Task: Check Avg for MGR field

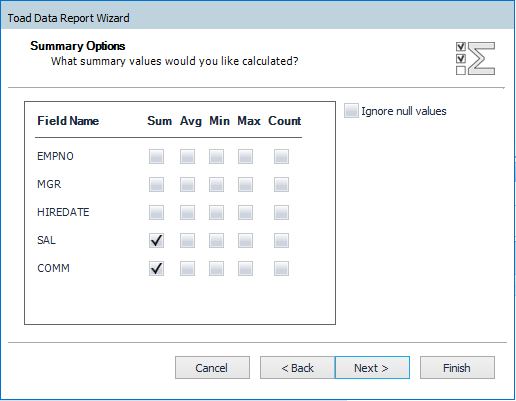Action: (187, 184)
